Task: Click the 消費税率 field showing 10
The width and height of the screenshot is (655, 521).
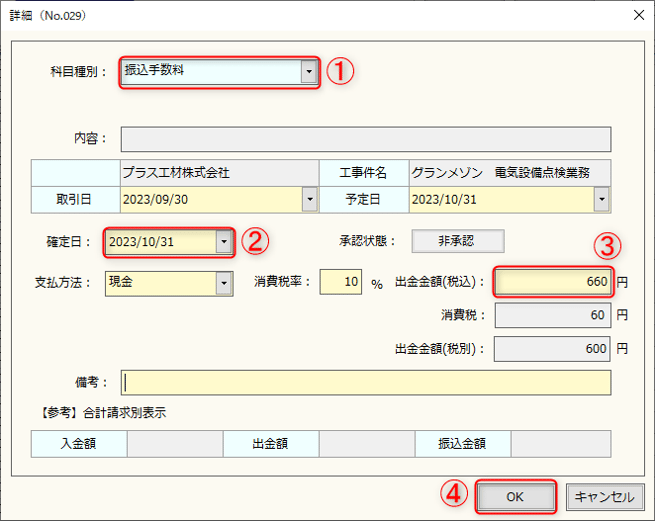Action: coord(341,282)
